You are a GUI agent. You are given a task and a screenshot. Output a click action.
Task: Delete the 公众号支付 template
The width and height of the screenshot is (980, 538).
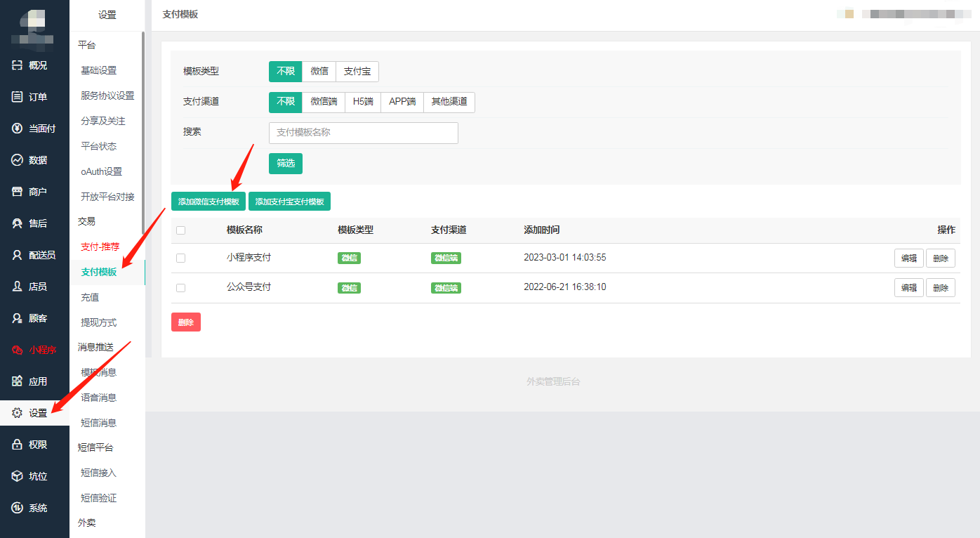941,288
